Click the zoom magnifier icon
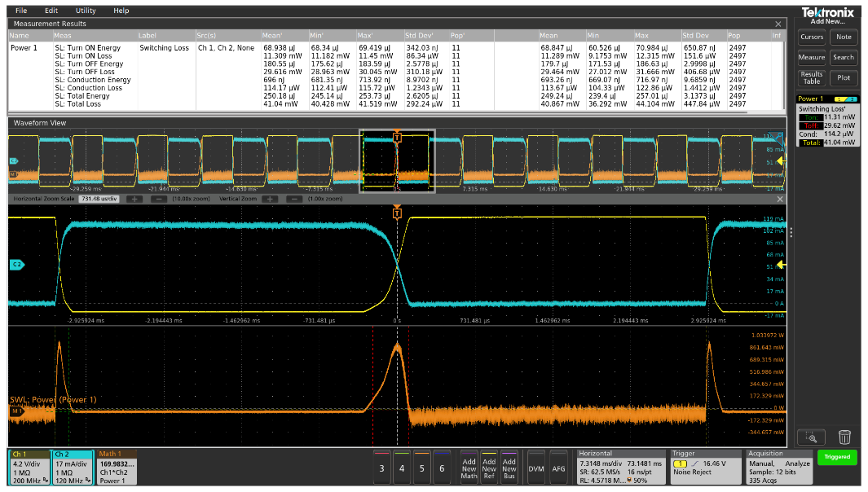This screenshot has height=492, width=868. pos(813,437)
